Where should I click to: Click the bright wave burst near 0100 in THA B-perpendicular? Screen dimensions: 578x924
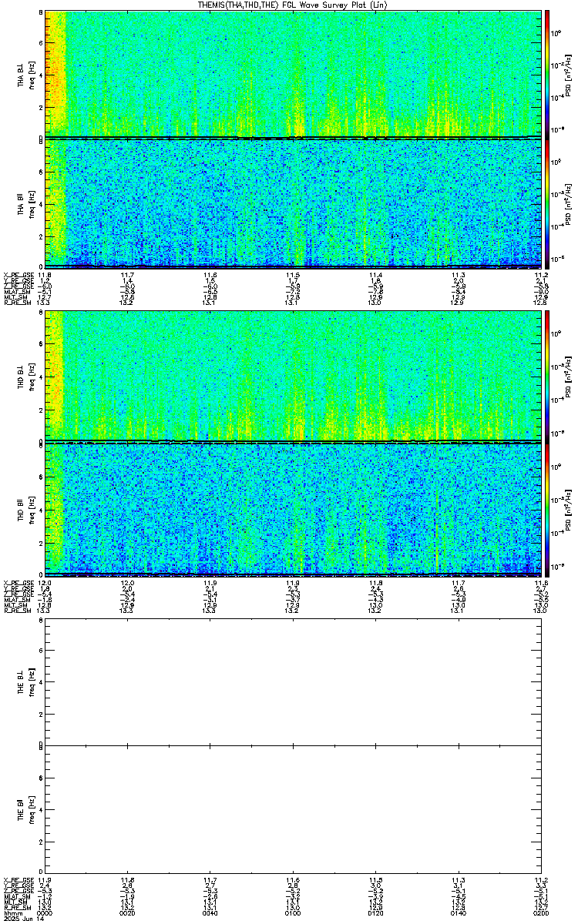(296, 123)
